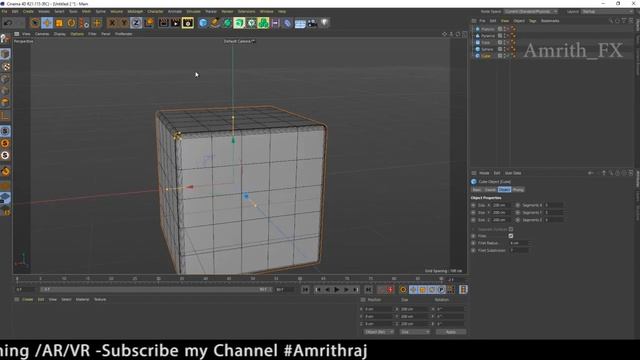Viewport: 640px width, 360px height.
Task: Click the red Record Active Objects button
Action: click(390, 290)
